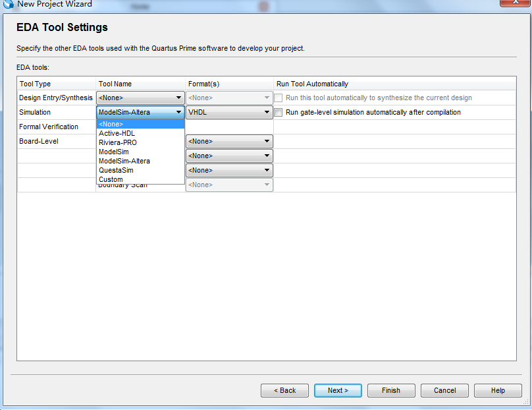Click the Quartus icon in the title bar

[7, 4]
